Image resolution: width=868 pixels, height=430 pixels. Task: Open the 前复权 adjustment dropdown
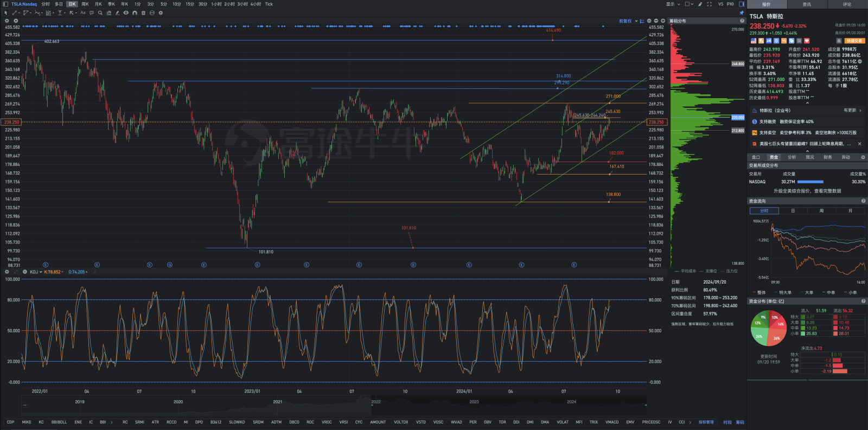(627, 21)
